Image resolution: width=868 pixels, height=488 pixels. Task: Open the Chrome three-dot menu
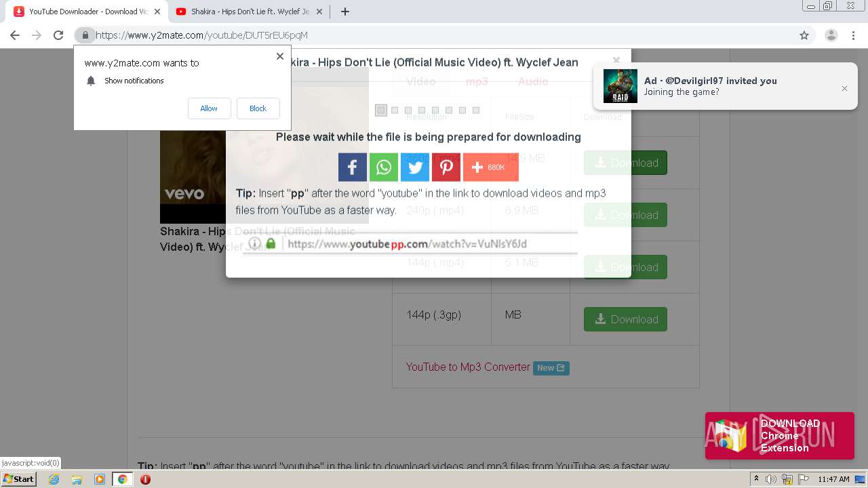[853, 35]
